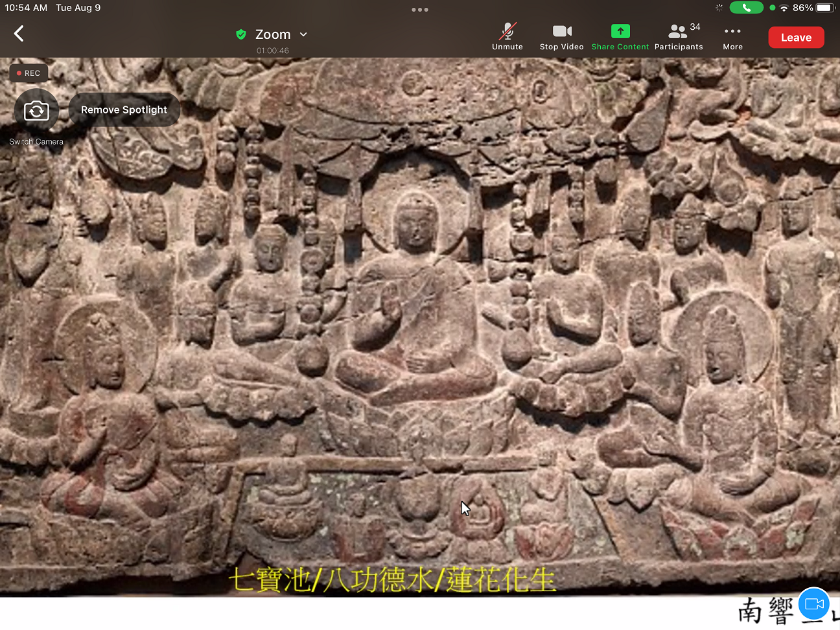Tap the meeting timer 01:00:46
The height and width of the screenshot is (630, 840).
(273, 51)
